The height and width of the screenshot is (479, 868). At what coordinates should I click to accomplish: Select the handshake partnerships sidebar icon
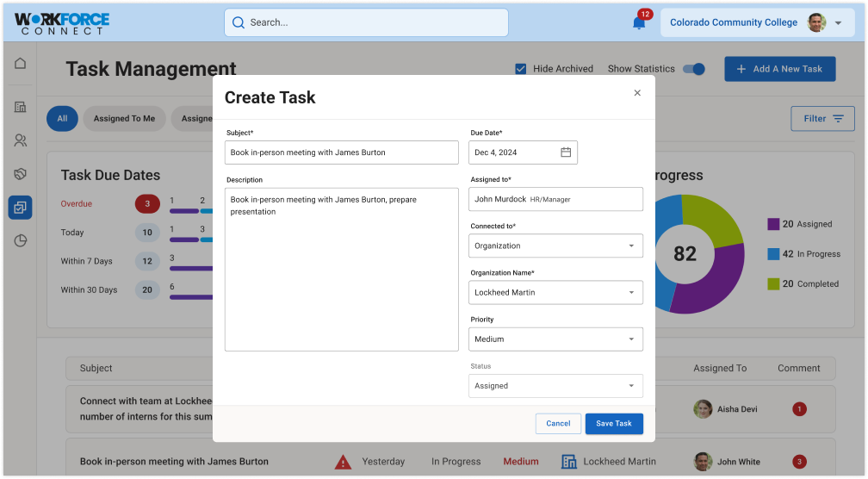coord(20,174)
